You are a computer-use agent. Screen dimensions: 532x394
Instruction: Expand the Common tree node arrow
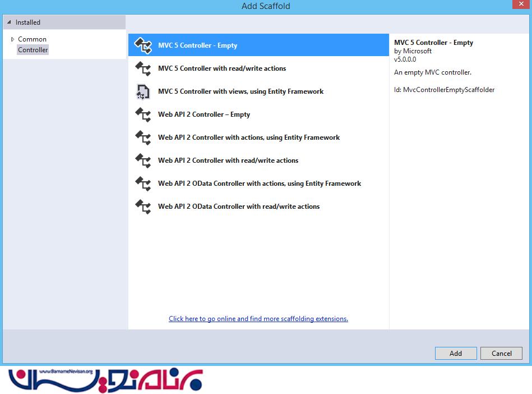(12, 39)
